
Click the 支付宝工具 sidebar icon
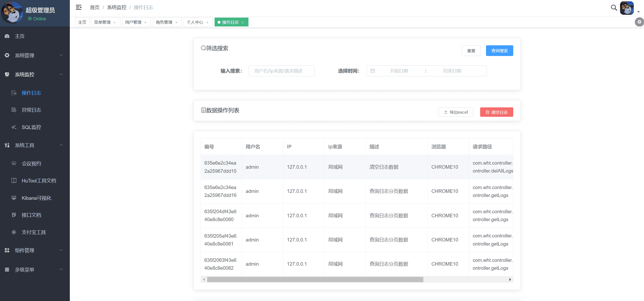coord(14,232)
